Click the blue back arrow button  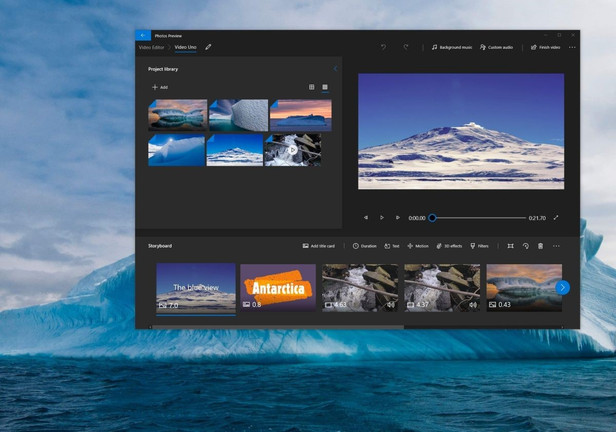tap(143, 34)
